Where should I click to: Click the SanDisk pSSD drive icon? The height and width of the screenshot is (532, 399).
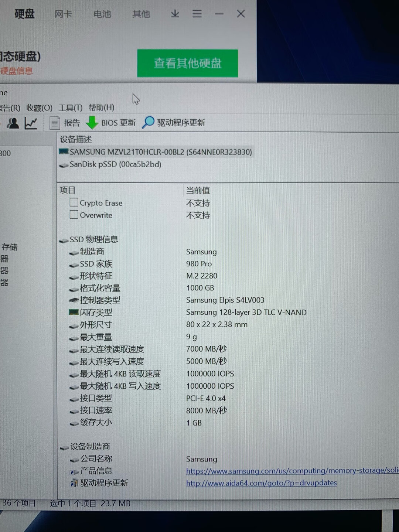(x=64, y=165)
